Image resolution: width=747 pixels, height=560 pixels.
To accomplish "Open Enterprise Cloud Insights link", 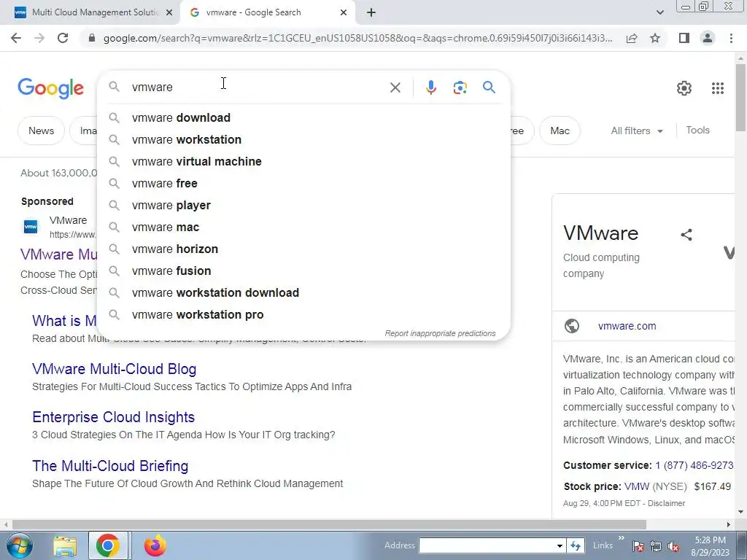I will (x=113, y=417).
